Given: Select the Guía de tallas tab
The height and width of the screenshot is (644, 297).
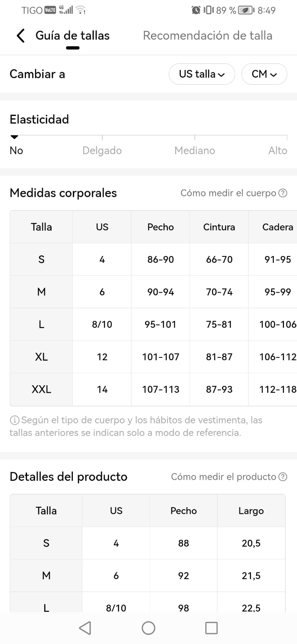Looking at the screenshot, I should pos(72,36).
